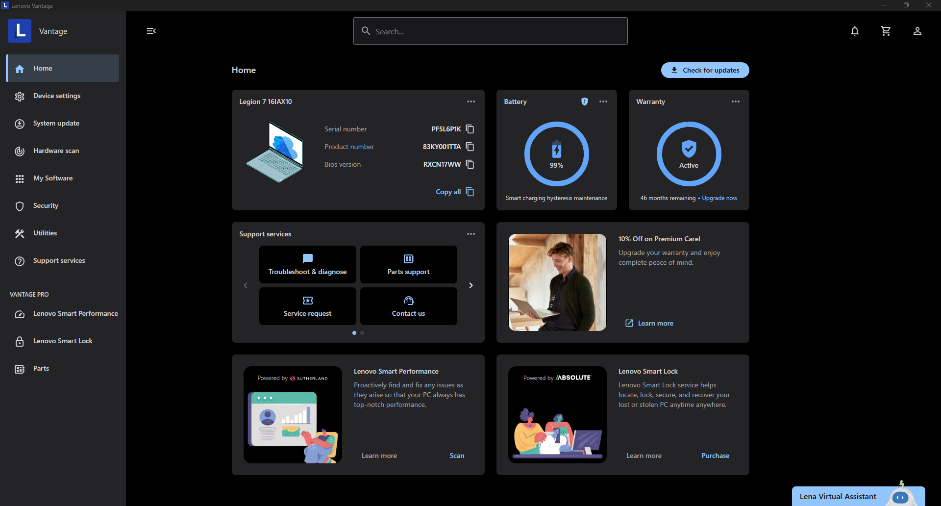Screen dimensions: 941x506
Task: Open Utilities in sidebar
Action: 62,233
